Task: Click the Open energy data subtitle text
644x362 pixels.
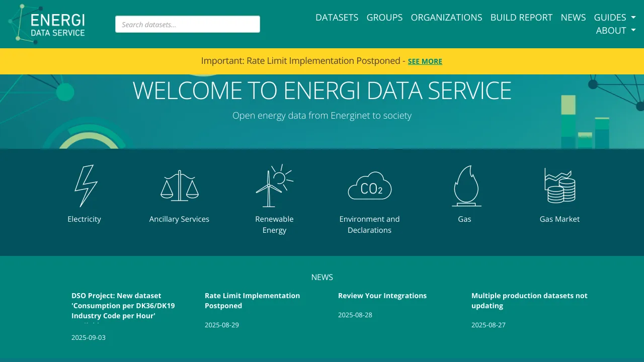Action: (x=322, y=116)
